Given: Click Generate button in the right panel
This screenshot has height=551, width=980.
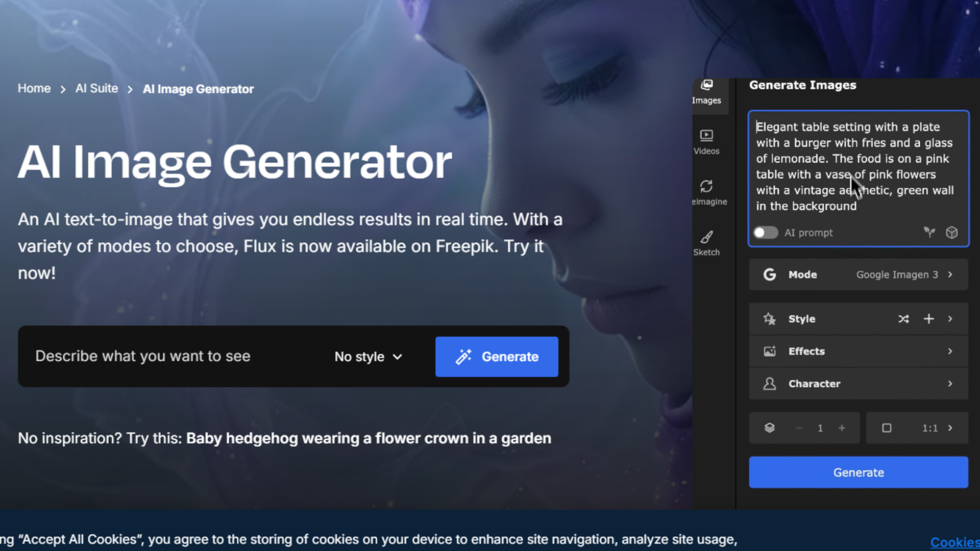Looking at the screenshot, I should pyautogui.click(x=859, y=472).
